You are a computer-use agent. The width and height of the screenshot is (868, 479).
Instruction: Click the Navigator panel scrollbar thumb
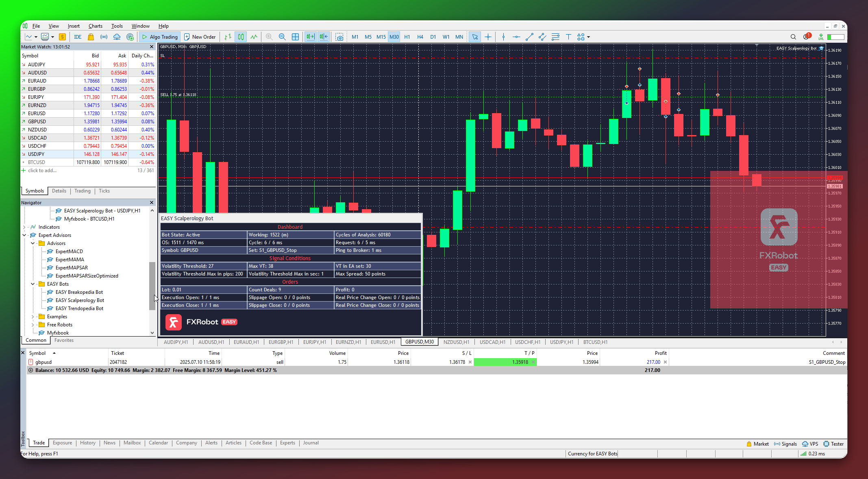point(152,286)
